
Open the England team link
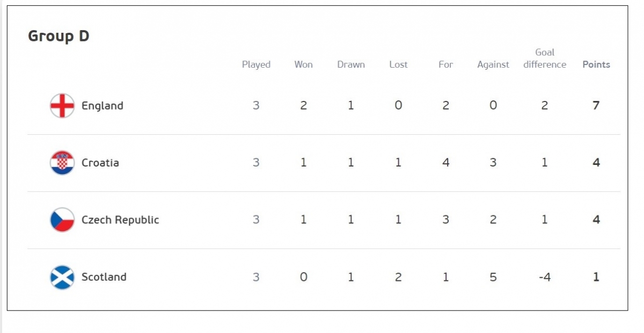[103, 106]
